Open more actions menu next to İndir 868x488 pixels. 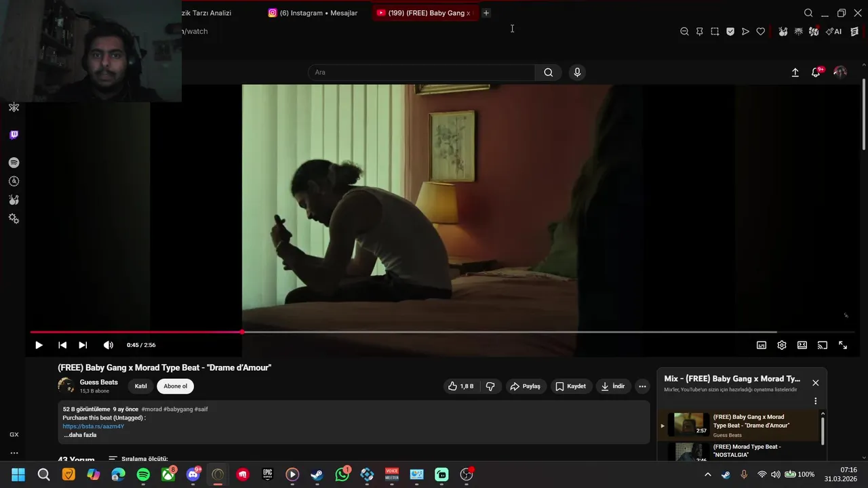coord(642,386)
